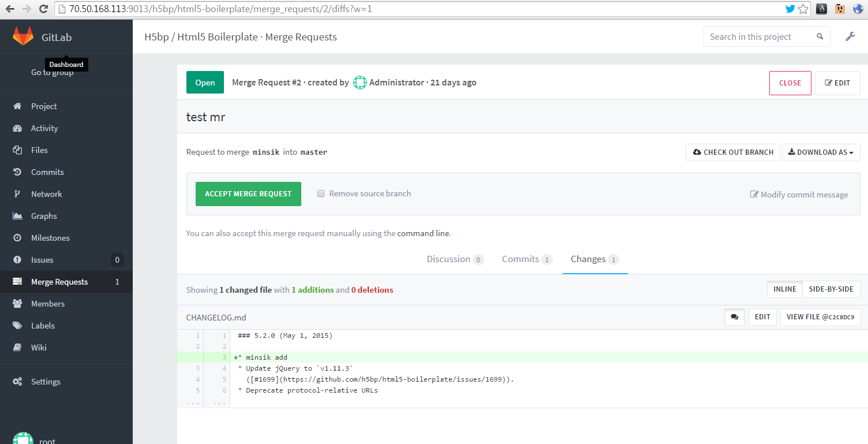Select the Labels icon in the sidebar
Viewport: 868px width, 444px height.
coord(17,325)
